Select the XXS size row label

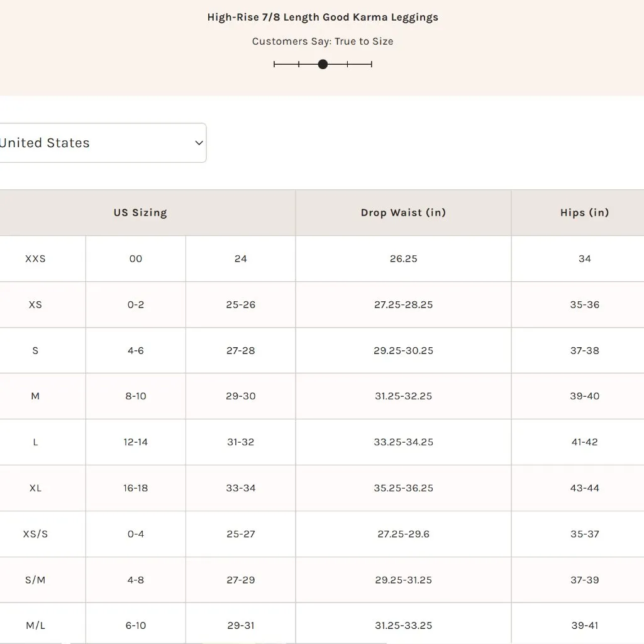tap(35, 258)
